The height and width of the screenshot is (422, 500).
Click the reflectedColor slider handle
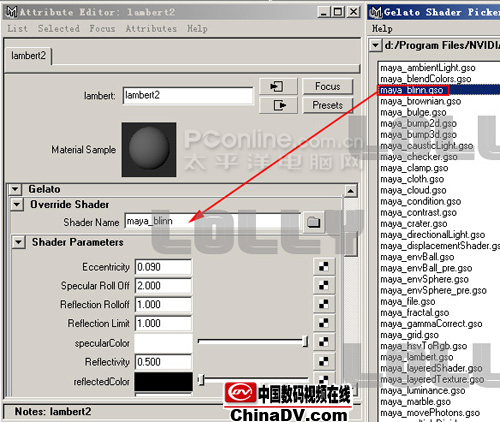(x=201, y=379)
